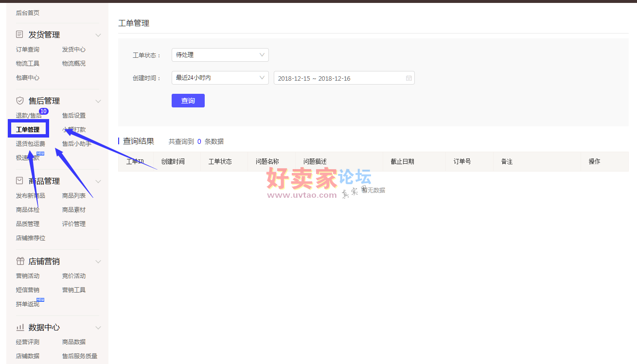Open the 创建时间 dropdown showing 最近24小时内
Viewport: 637px width, 364px height.
point(220,78)
